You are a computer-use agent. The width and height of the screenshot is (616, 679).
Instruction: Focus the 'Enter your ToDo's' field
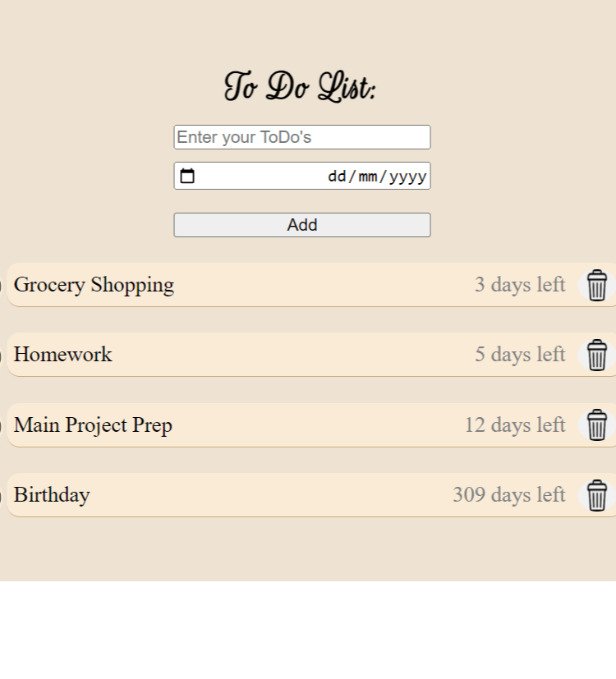pyautogui.click(x=301, y=137)
